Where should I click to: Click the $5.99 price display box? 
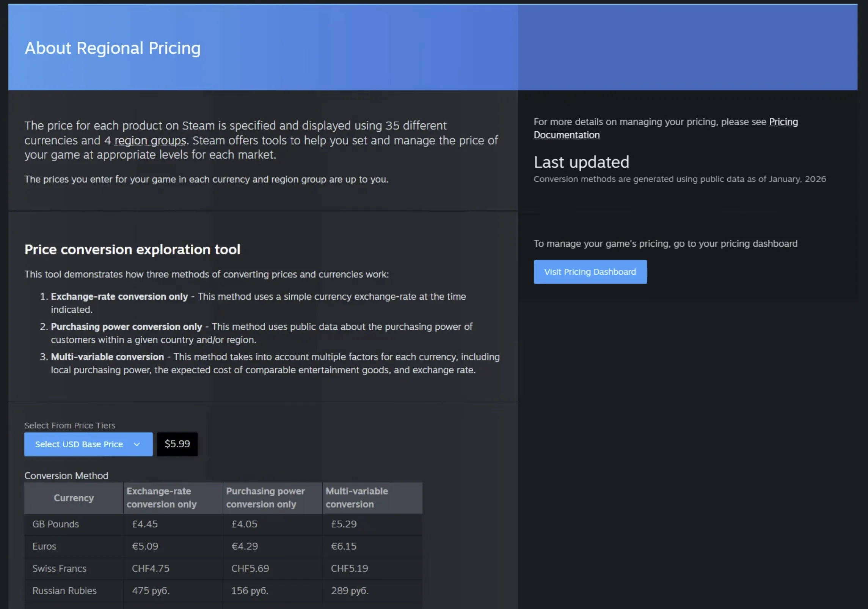coord(177,444)
